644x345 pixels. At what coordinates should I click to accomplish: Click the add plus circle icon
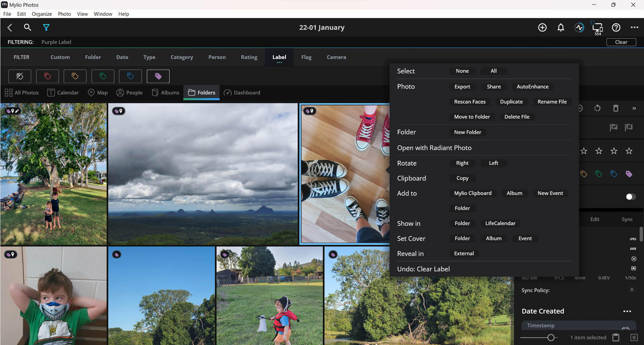[x=542, y=27]
